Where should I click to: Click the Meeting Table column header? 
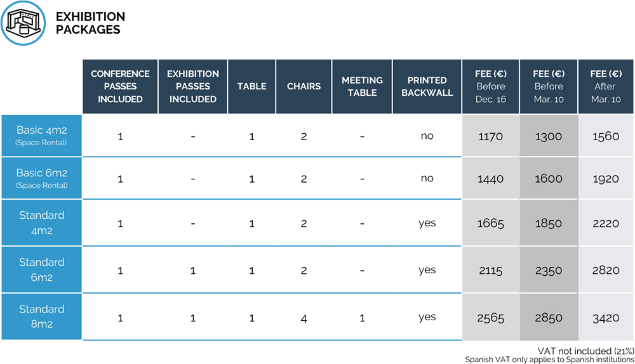362,86
